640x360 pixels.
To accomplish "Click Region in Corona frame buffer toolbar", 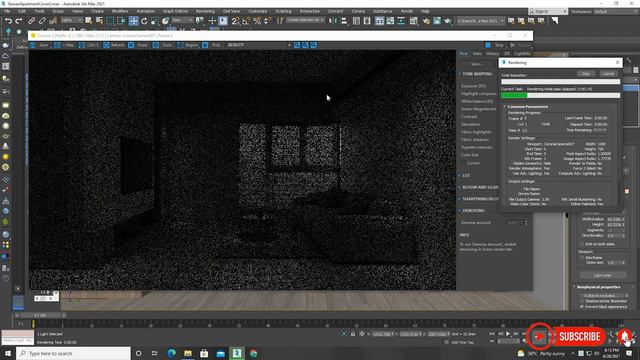I will (188, 45).
